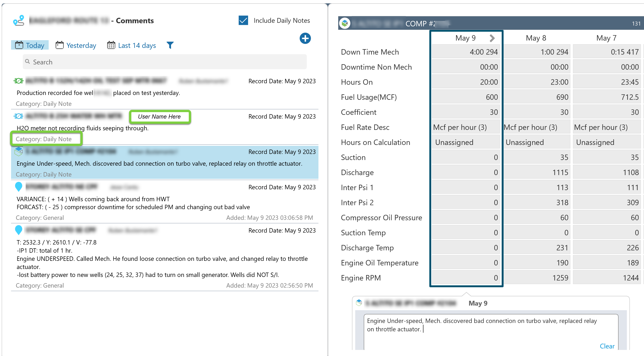Image resolution: width=644 pixels, height=356 pixels.
Task: Click the route icon beside Comments title
Action: [19, 20]
